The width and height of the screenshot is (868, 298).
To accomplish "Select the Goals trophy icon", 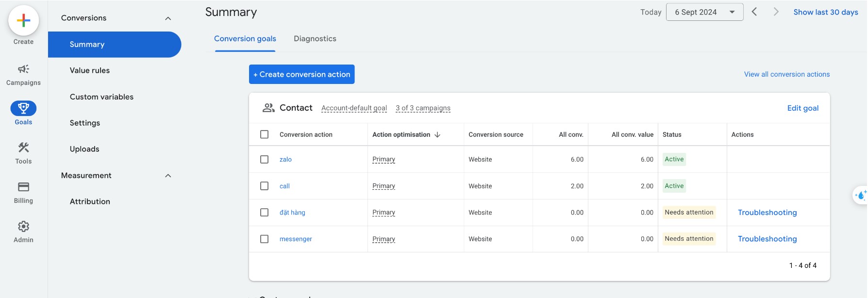I will (x=23, y=108).
